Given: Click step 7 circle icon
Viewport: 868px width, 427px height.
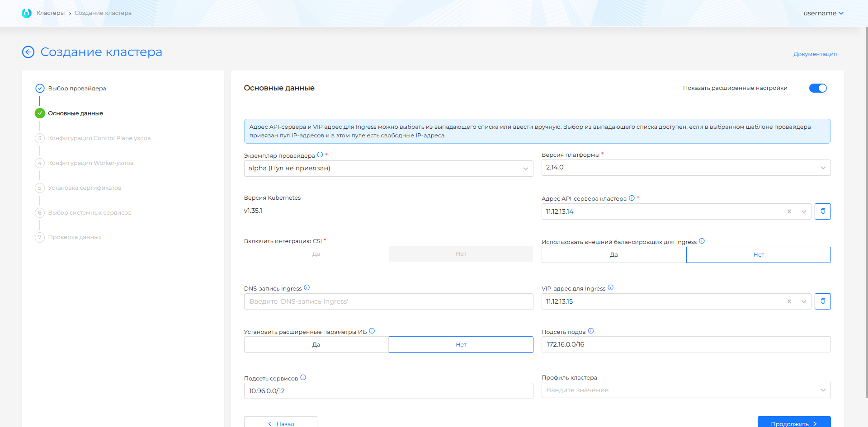Looking at the screenshot, I should pos(40,237).
